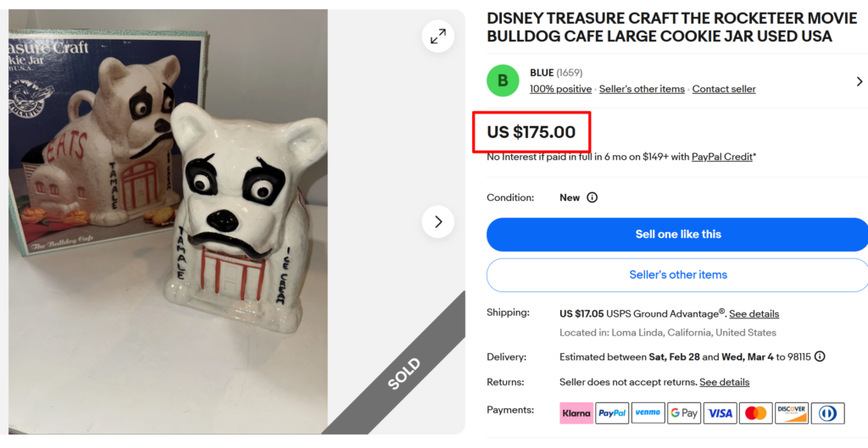Click the green seller avatar B
Image resolution: width=868 pixels, height=448 pixels.
(503, 80)
